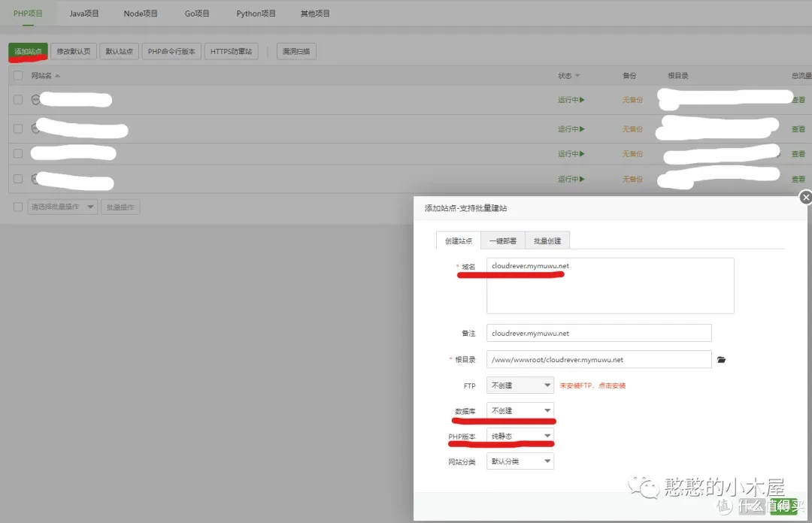Viewport: 812px width, 523px height.
Task: Check the fourth website row checkbox
Action: [18, 179]
